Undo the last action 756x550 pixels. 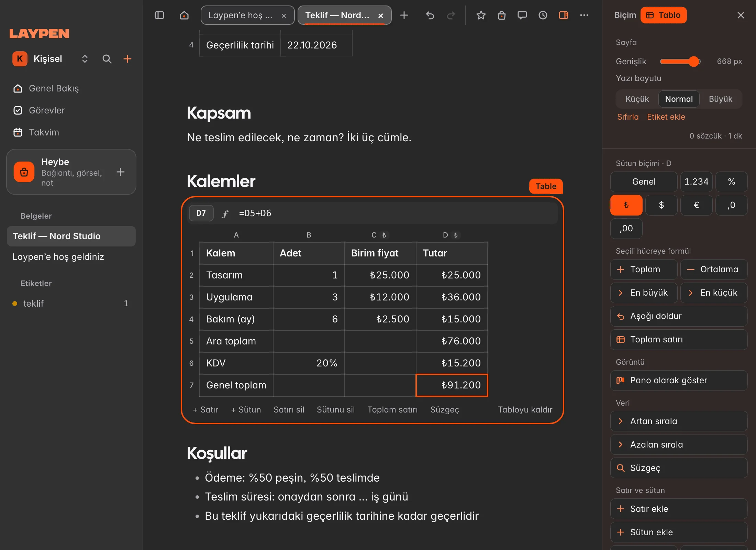click(430, 15)
